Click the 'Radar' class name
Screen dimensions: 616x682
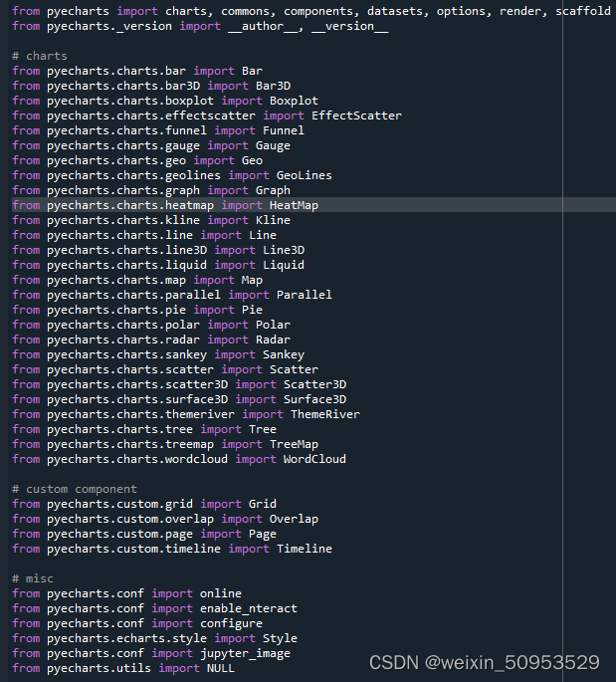273,340
